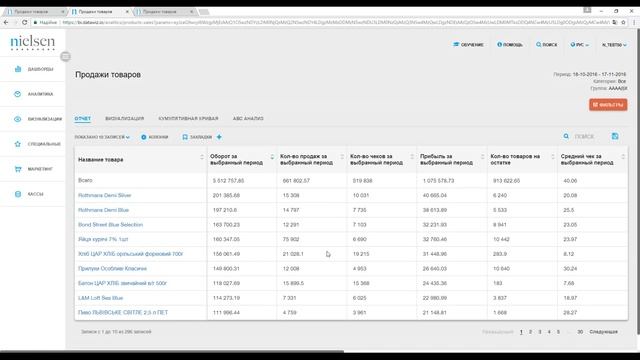Click turnover cell 201 385.68
Viewport: 640px width, 360px height.
click(x=226, y=195)
